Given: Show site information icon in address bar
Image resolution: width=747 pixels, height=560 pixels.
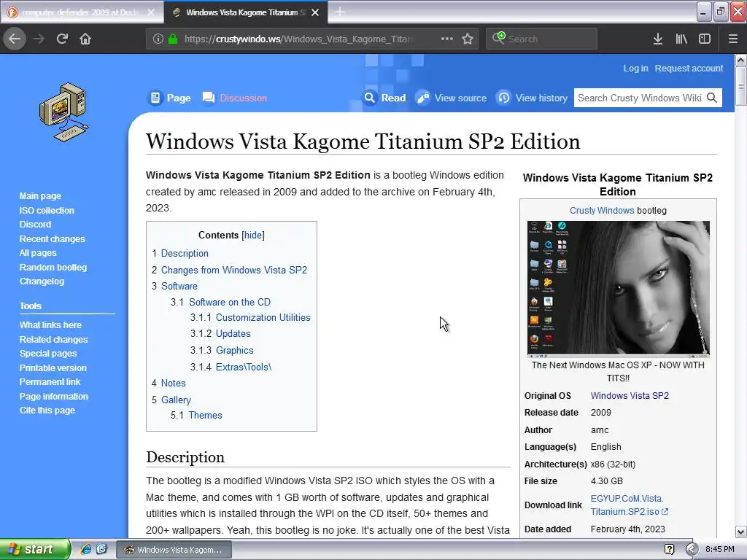Looking at the screenshot, I should tap(158, 39).
